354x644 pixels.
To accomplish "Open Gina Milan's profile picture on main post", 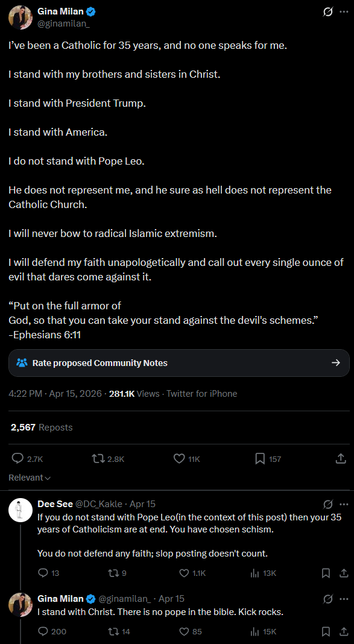I will [x=21, y=17].
